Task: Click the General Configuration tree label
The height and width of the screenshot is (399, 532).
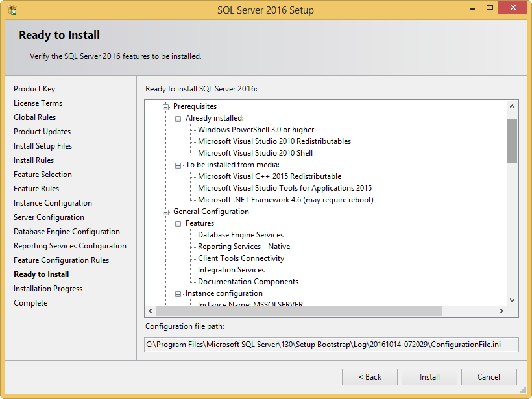Action: [x=211, y=212]
